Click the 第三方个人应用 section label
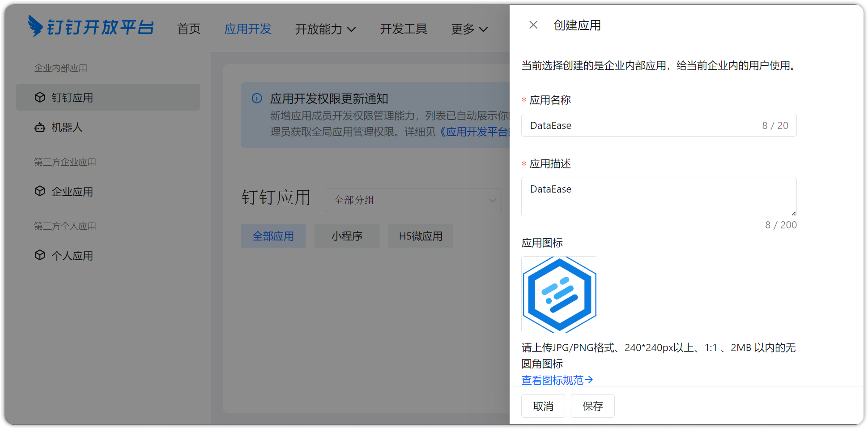Image resolution: width=868 pixels, height=429 pixels. tap(65, 226)
